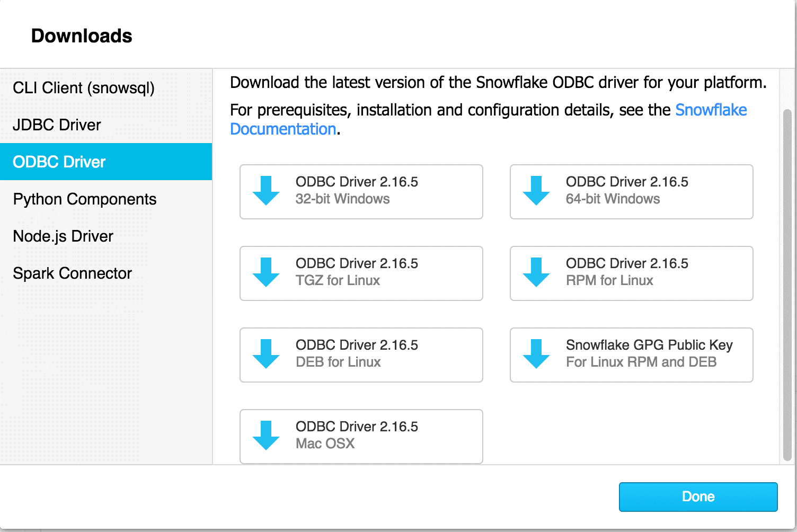This screenshot has width=797, height=532.
Task: Click the Done button
Action: [697, 496]
